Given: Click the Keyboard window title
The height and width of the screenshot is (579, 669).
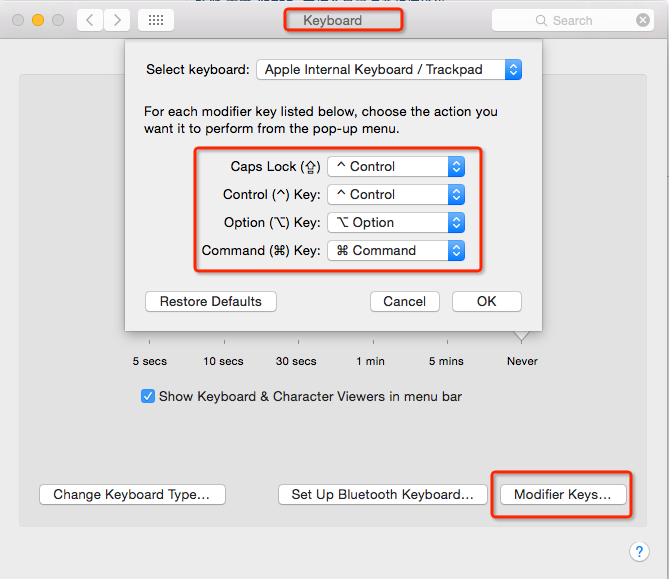Looking at the screenshot, I should [x=332, y=20].
